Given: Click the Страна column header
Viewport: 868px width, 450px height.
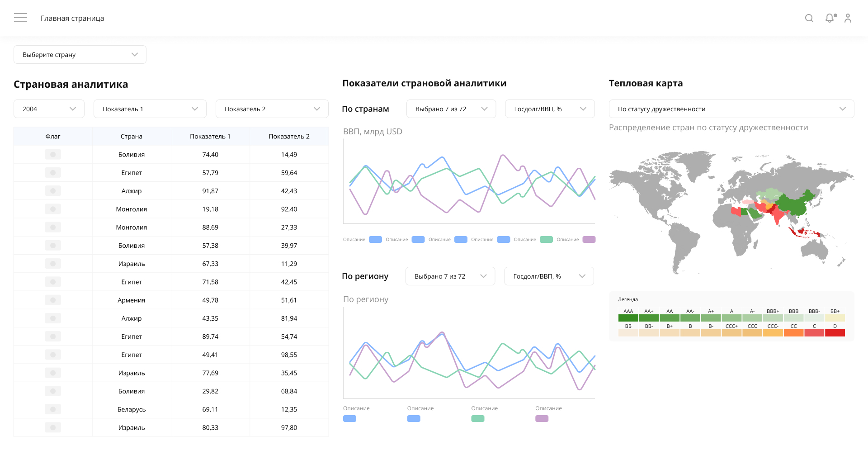Looking at the screenshot, I should (132, 137).
